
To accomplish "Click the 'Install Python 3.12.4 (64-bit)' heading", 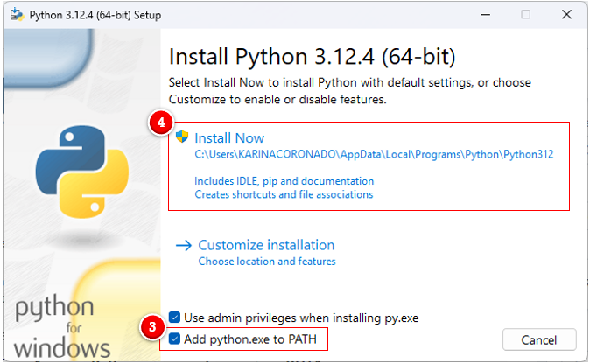I will coord(312,57).
